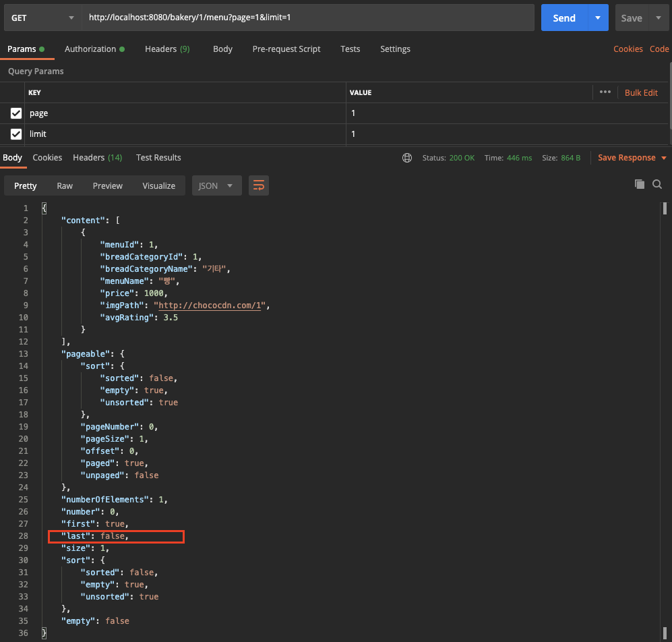Image resolution: width=672 pixels, height=642 pixels.
Task: Click the 200 OK status text
Action: 462,158
